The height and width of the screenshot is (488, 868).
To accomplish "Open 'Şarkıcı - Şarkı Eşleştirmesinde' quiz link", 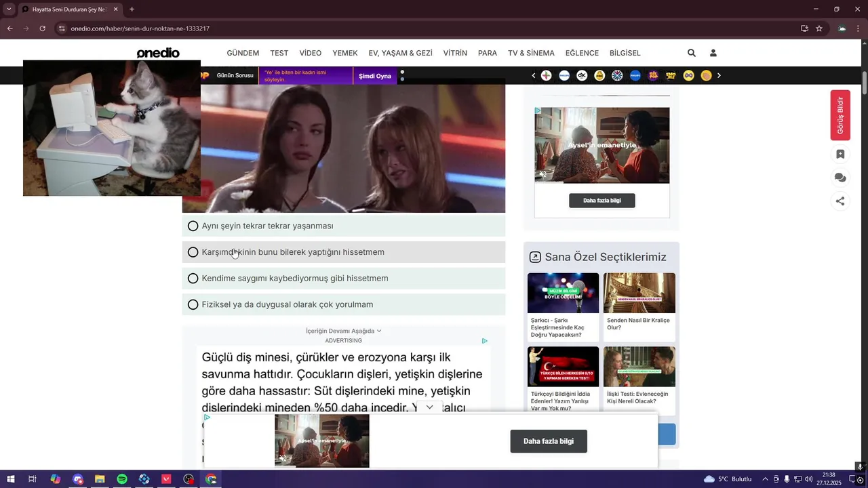I will pyautogui.click(x=564, y=306).
